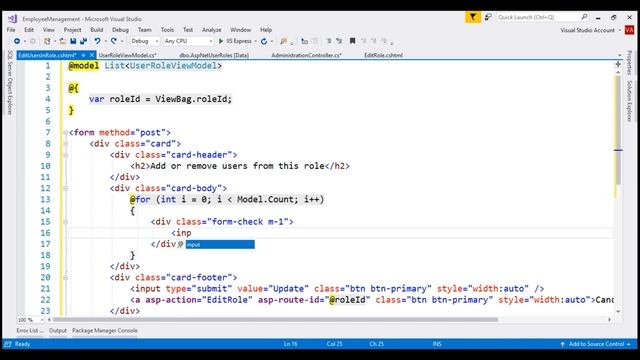Collapse the card-header div on line 9
640x360 pixels.
coord(65,155)
